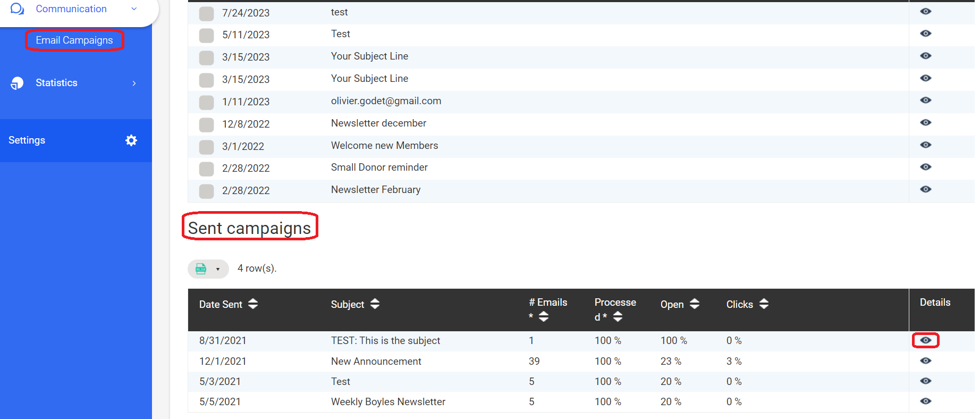Collapse the Communication menu chevron
Image resolution: width=980 pixels, height=419 pixels.
pyautogui.click(x=134, y=9)
